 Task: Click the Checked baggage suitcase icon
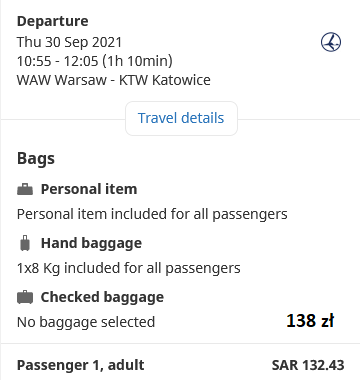pos(25,297)
